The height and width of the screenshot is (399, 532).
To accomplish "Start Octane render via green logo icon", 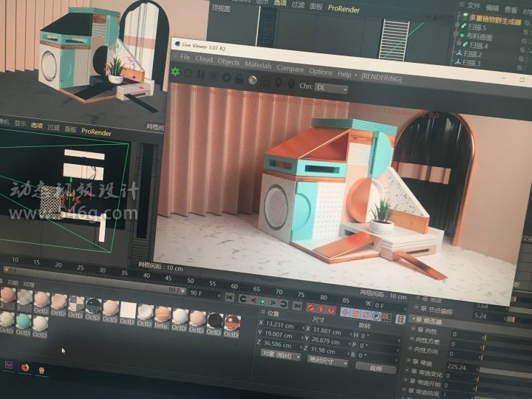I will tap(176, 72).
